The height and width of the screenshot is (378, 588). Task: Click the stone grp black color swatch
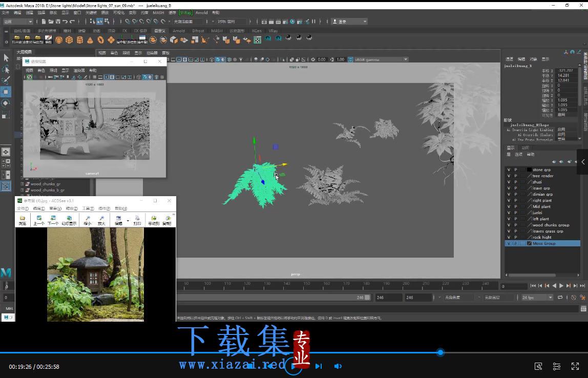point(529,170)
